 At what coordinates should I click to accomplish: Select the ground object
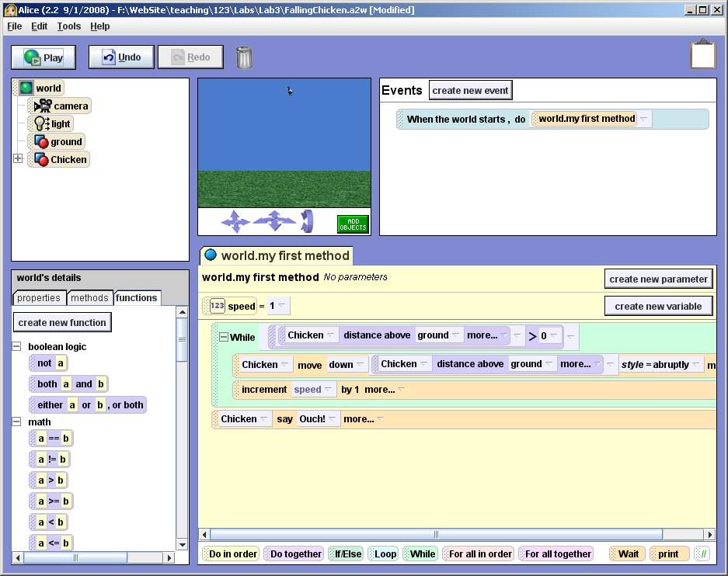pyautogui.click(x=57, y=141)
